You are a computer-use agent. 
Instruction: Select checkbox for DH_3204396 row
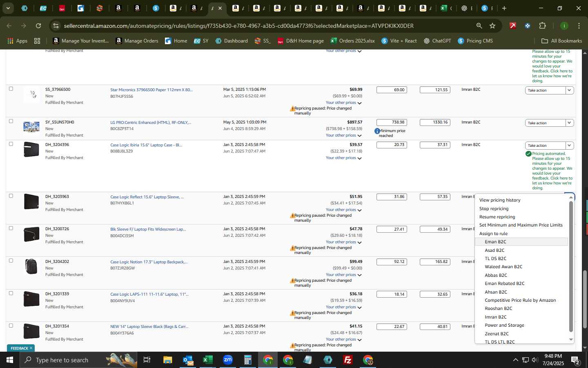(x=11, y=144)
